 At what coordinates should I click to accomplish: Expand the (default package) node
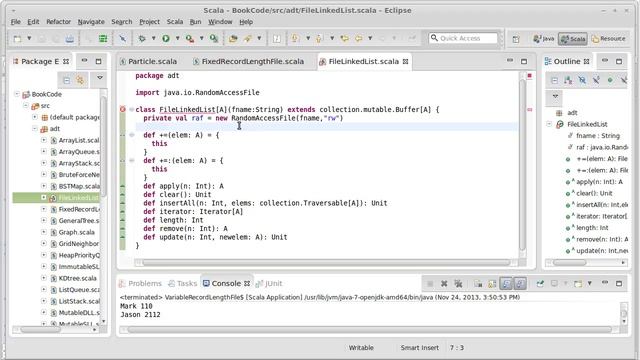click(x=35, y=117)
